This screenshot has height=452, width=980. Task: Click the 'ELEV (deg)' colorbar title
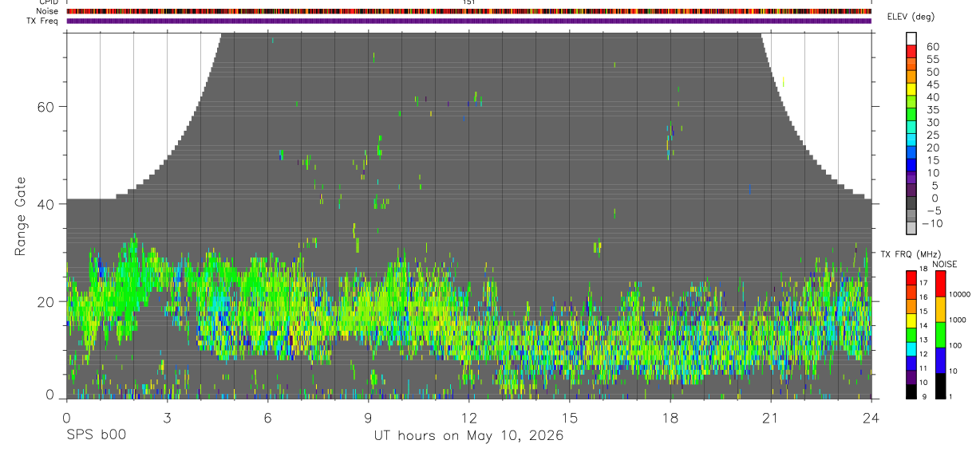(x=911, y=17)
